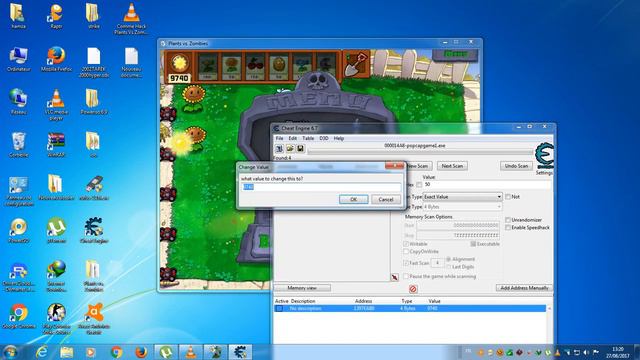Click the save floppy icon in Cheat Engine
This screenshot has height=360, width=640.
300,149
